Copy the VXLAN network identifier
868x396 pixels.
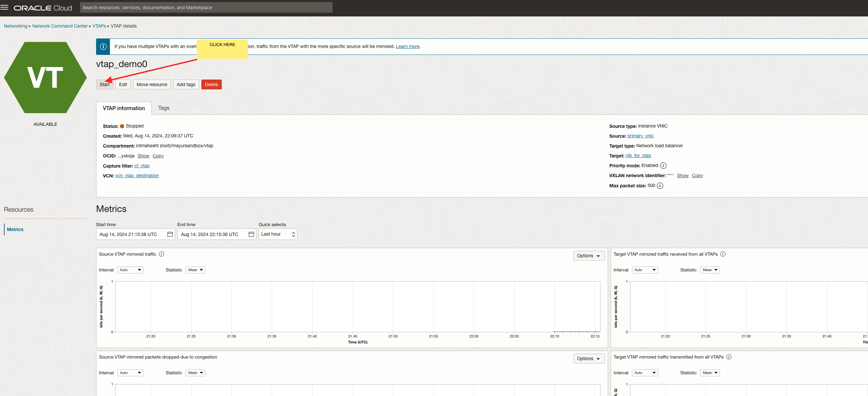click(697, 175)
